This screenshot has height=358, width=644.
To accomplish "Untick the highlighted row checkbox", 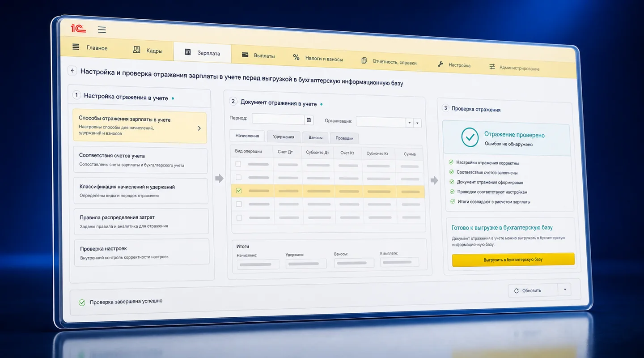I will click(238, 191).
